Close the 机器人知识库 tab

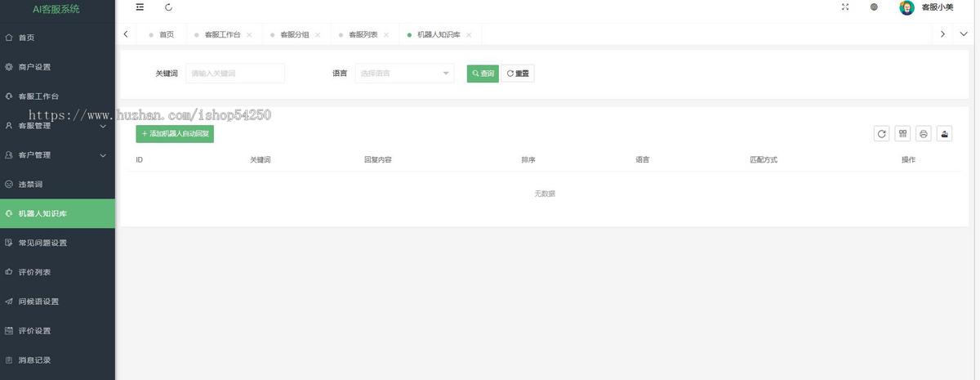click(x=469, y=35)
